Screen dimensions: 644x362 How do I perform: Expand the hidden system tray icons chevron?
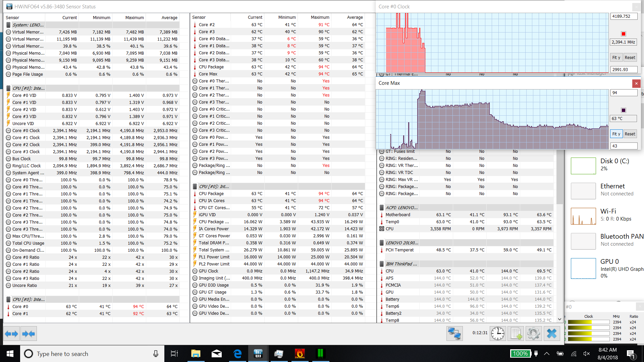(x=547, y=354)
